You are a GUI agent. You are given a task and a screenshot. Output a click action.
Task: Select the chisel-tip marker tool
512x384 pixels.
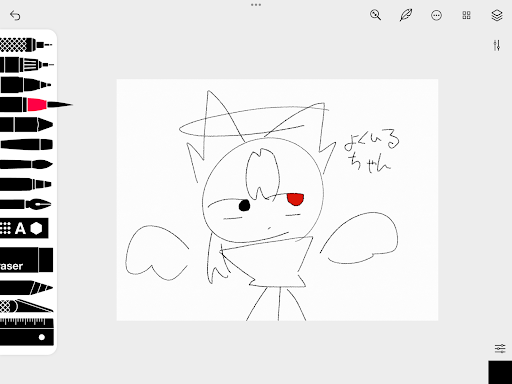[26, 125]
